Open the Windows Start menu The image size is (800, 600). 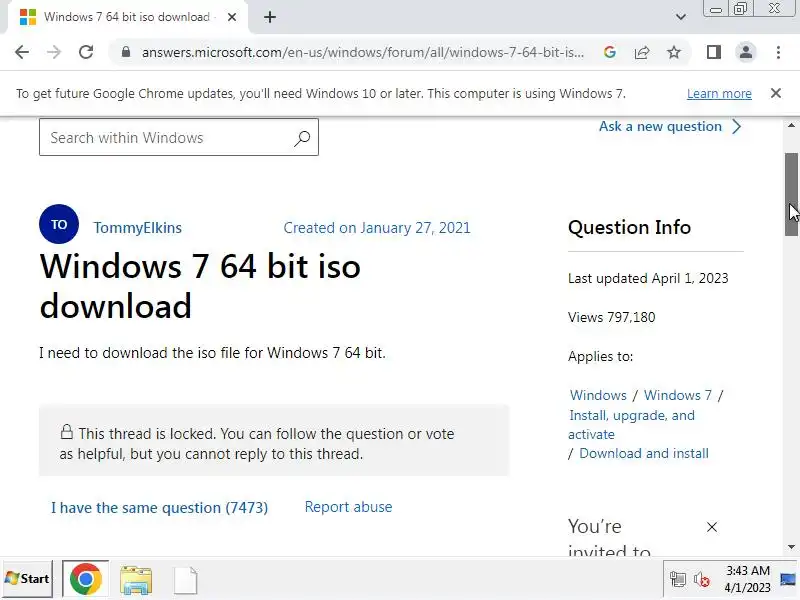tap(28, 579)
